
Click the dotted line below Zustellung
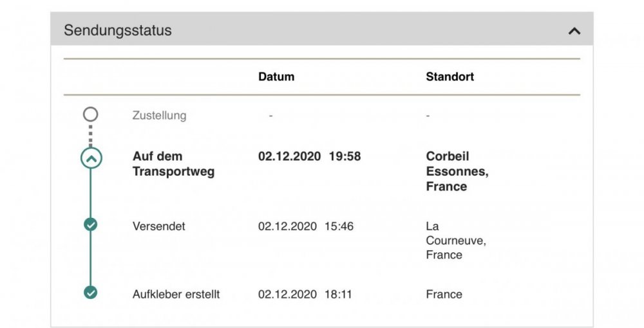point(90,135)
